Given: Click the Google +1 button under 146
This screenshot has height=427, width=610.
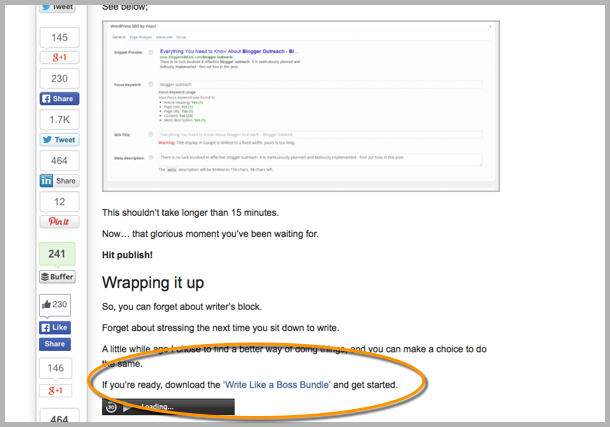Looking at the screenshot, I should click(x=55, y=390).
